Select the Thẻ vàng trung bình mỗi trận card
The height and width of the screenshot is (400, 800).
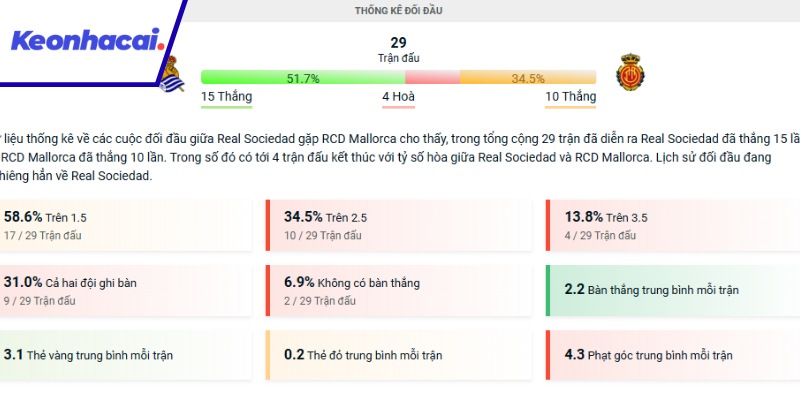pos(126,354)
